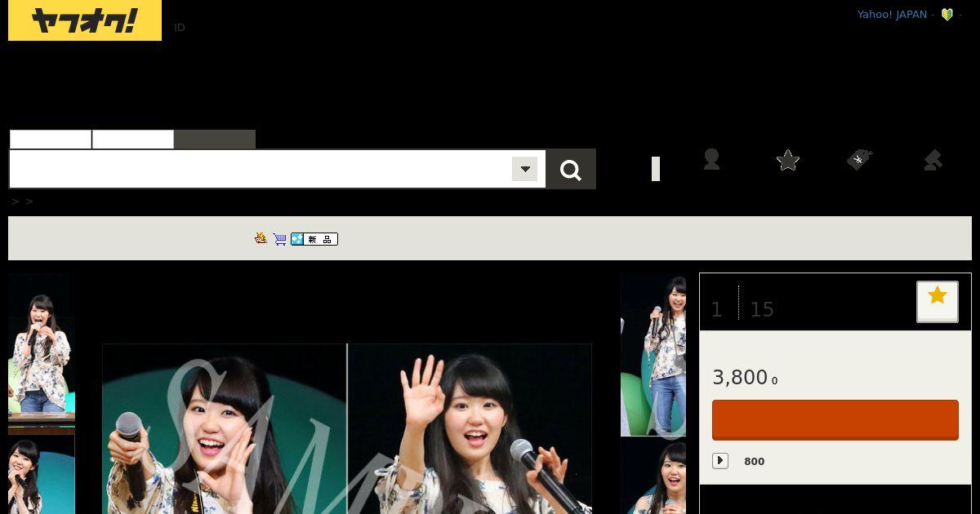
Task: Expand the triangle arrow beside 800
Action: click(x=720, y=461)
